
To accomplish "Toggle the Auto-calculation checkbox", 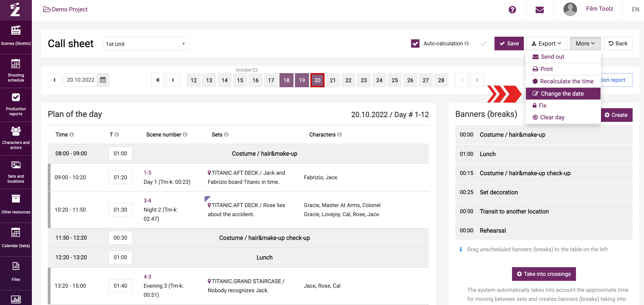I will (x=415, y=44).
